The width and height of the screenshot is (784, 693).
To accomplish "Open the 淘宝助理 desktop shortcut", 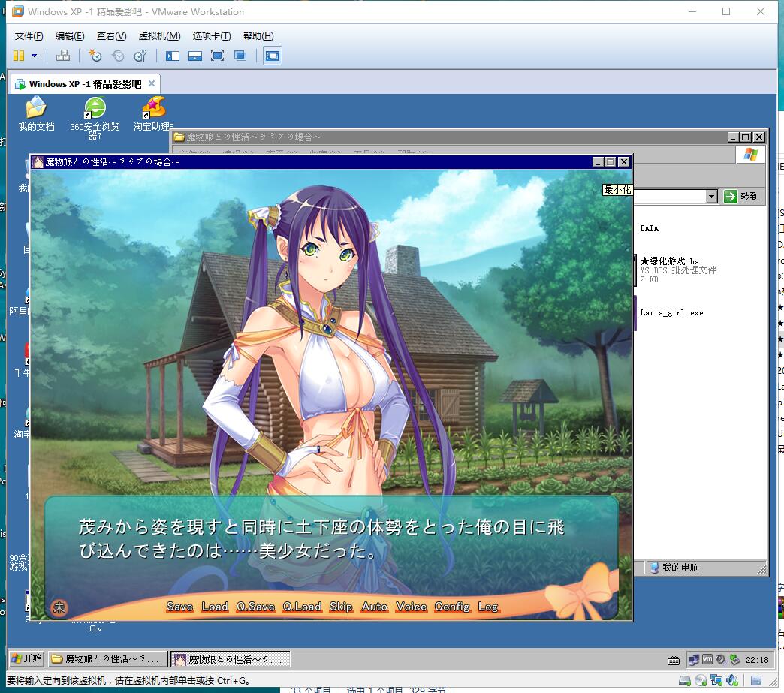I will (x=153, y=113).
